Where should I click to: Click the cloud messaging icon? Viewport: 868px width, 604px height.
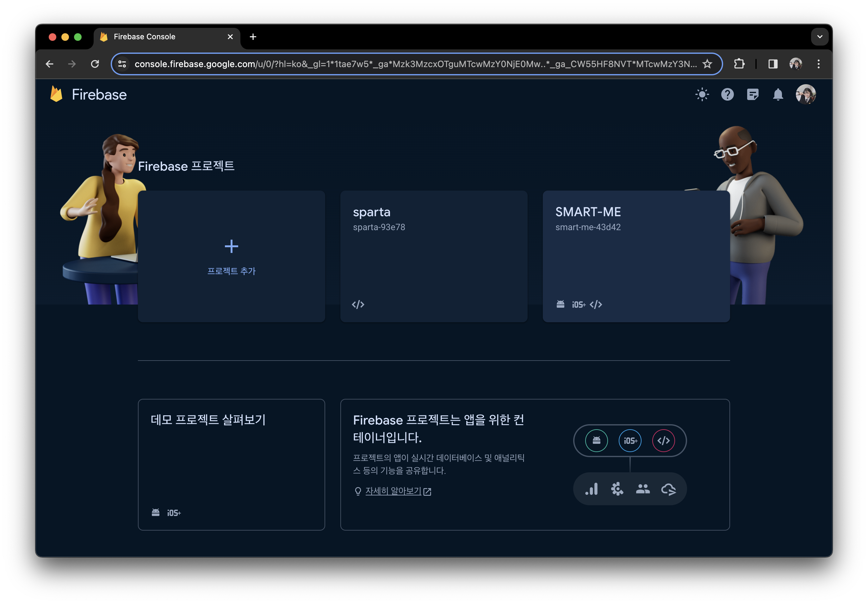click(x=668, y=489)
